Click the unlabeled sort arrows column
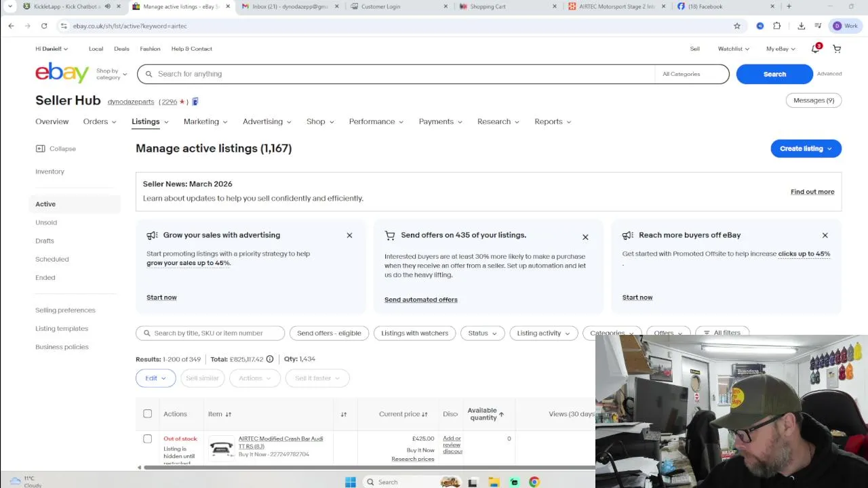Viewport: 868px width, 488px height. click(x=344, y=414)
